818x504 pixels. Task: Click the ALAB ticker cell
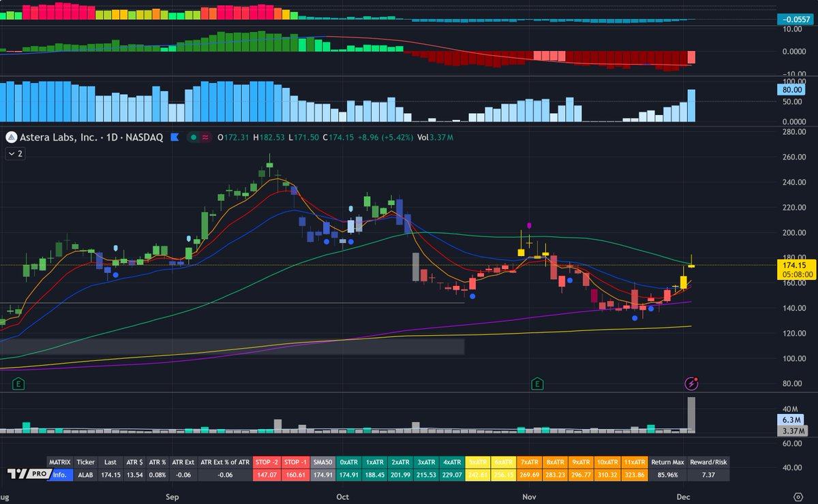click(85, 475)
